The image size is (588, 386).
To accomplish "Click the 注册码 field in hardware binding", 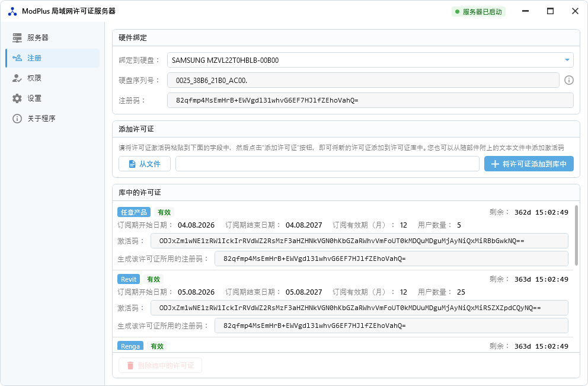I will (370, 100).
